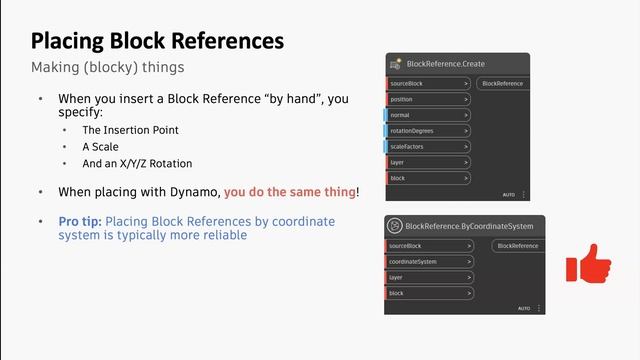Select the rotationDegrees input port
640x360 pixels.
pos(427,131)
